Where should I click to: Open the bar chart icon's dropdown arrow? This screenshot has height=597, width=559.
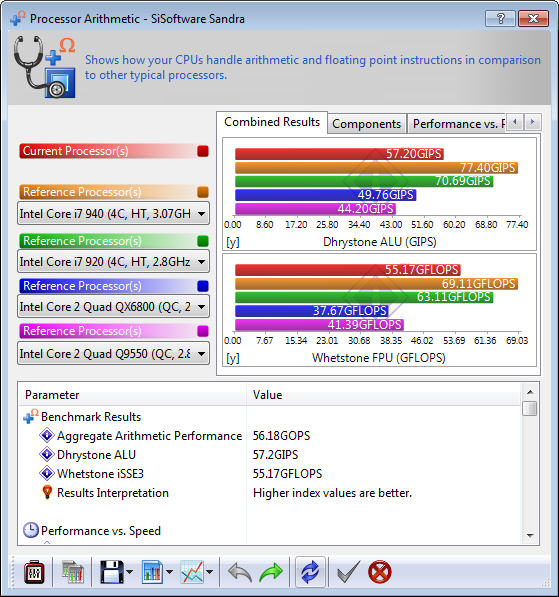pos(169,572)
